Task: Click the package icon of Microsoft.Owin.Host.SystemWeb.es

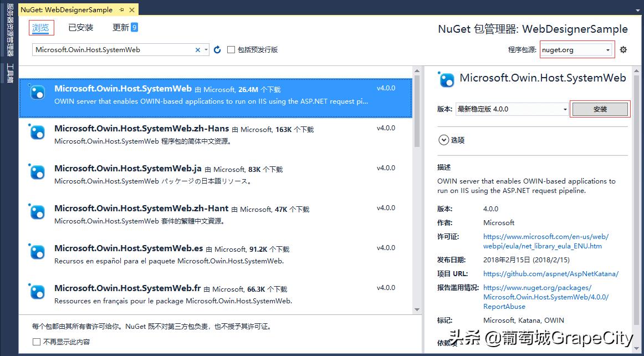Action: 37,251
